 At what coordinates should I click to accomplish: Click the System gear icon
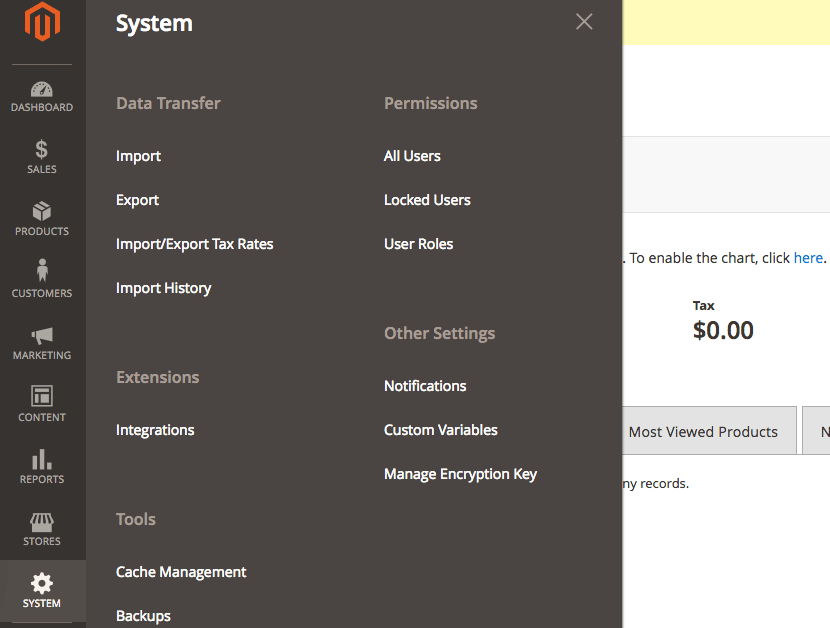[x=42, y=584]
